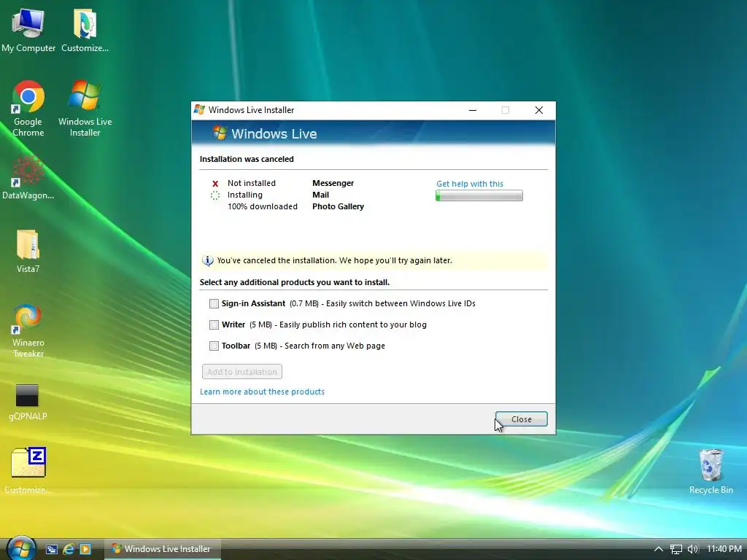747x560 pixels.
Task: Click the Messenger product name
Action: [333, 183]
